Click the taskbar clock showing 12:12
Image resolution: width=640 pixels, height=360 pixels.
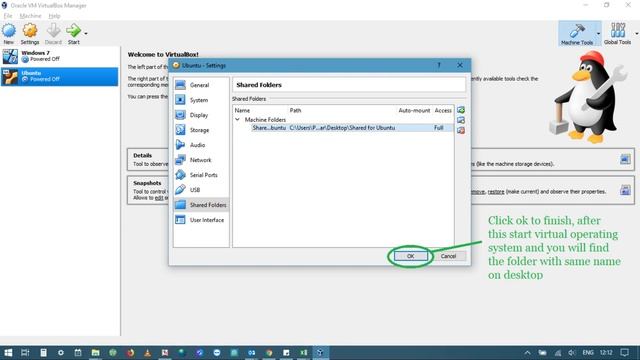pyautogui.click(x=606, y=353)
